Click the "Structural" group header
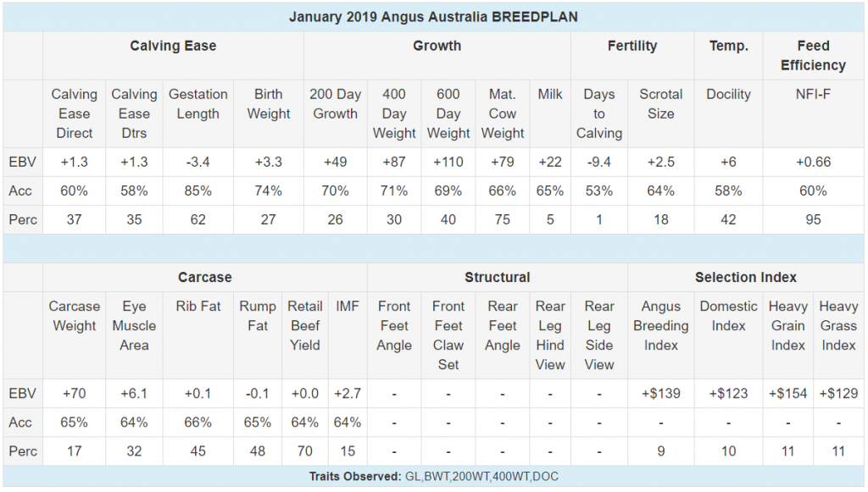Image resolution: width=868 pixels, height=492 pixels. coord(497,278)
